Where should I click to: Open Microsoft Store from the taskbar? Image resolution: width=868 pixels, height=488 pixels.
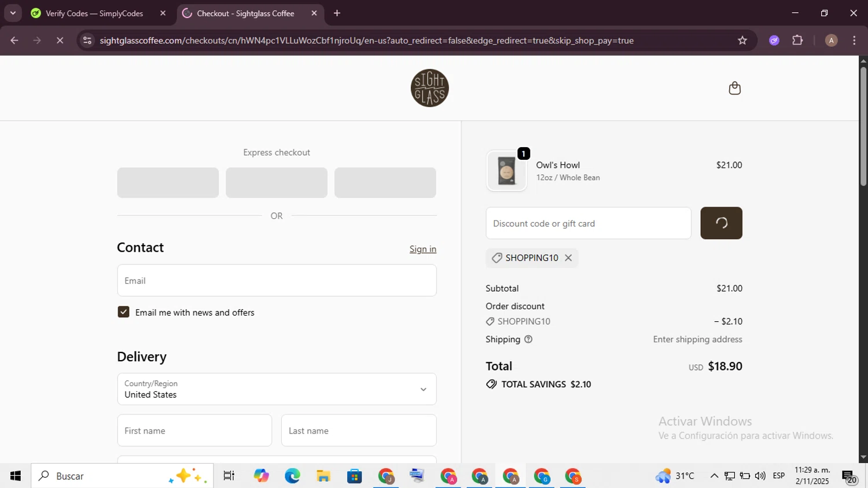354,476
